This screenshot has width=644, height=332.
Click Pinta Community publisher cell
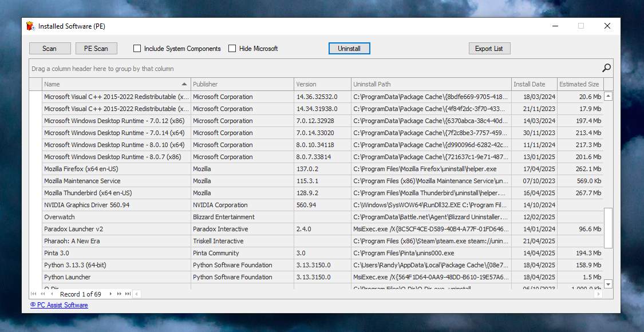(x=242, y=253)
